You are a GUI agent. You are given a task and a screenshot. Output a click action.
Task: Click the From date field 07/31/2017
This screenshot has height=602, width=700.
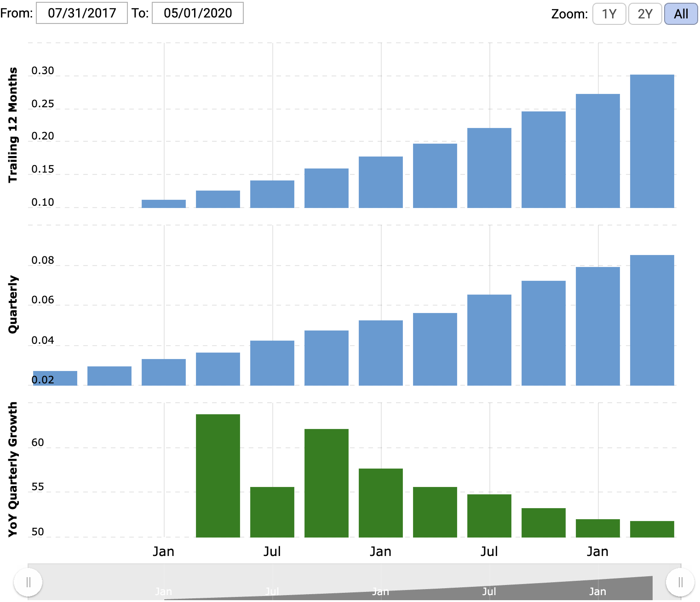click(82, 13)
